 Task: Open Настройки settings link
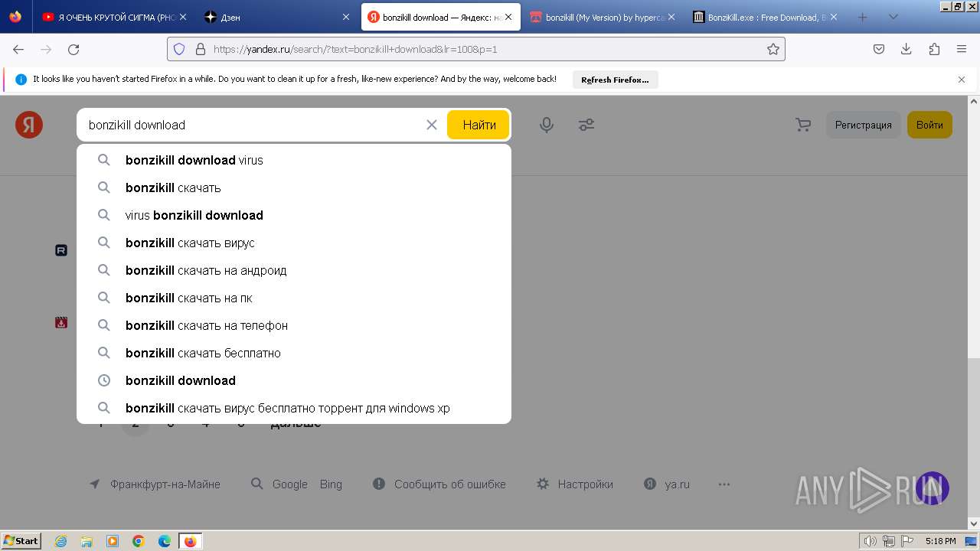pyautogui.click(x=575, y=484)
